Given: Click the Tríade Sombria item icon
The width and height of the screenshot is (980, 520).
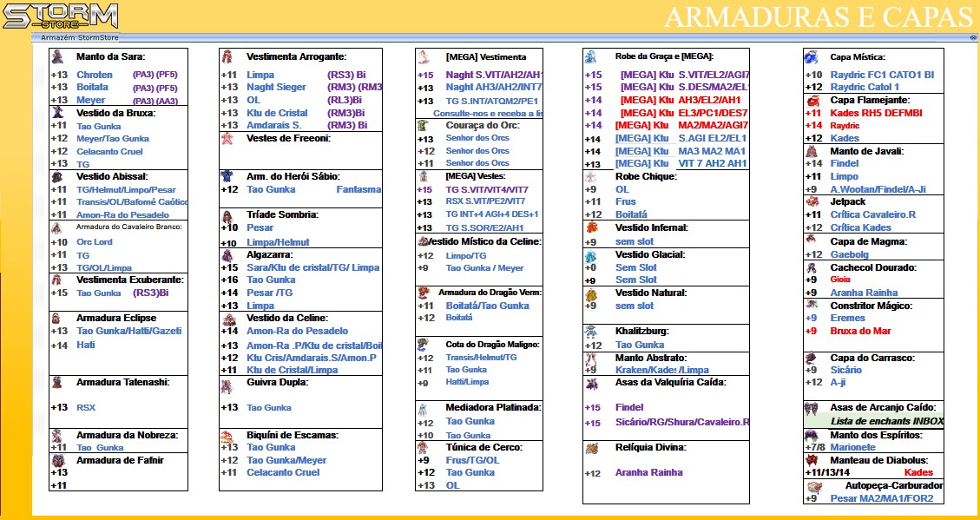Looking at the screenshot, I should click(227, 215).
